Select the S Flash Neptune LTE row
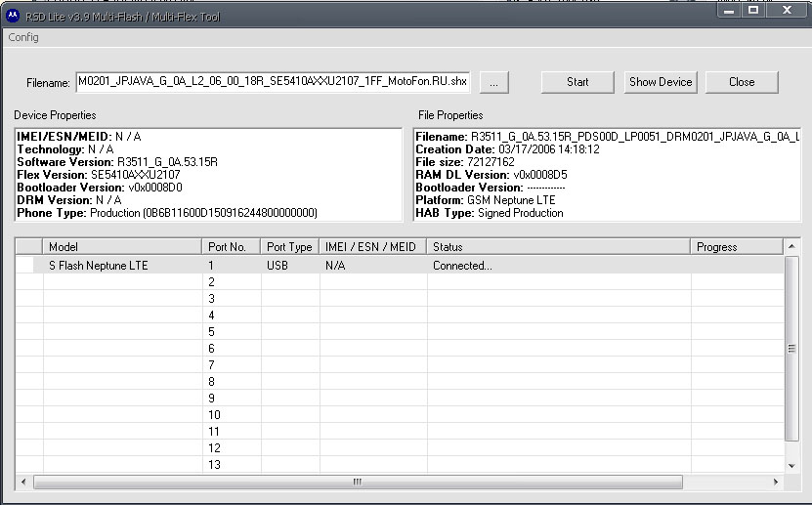Screen dimensions: 812x505 400,266
